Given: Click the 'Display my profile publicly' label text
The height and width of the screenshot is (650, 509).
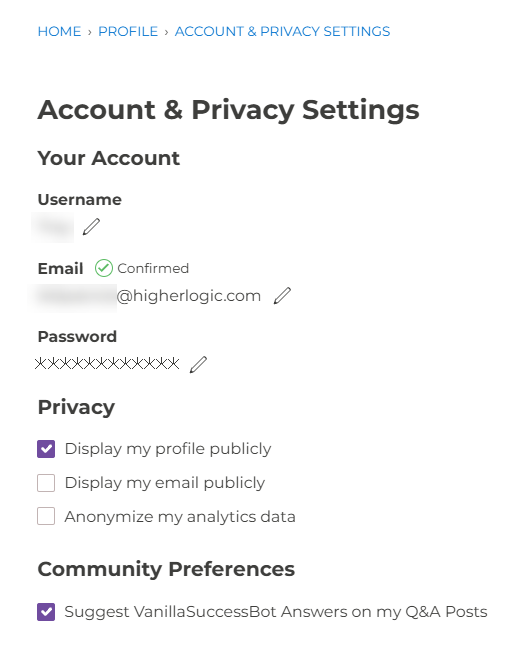Looking at the screenshot, I should pos(168,449).
